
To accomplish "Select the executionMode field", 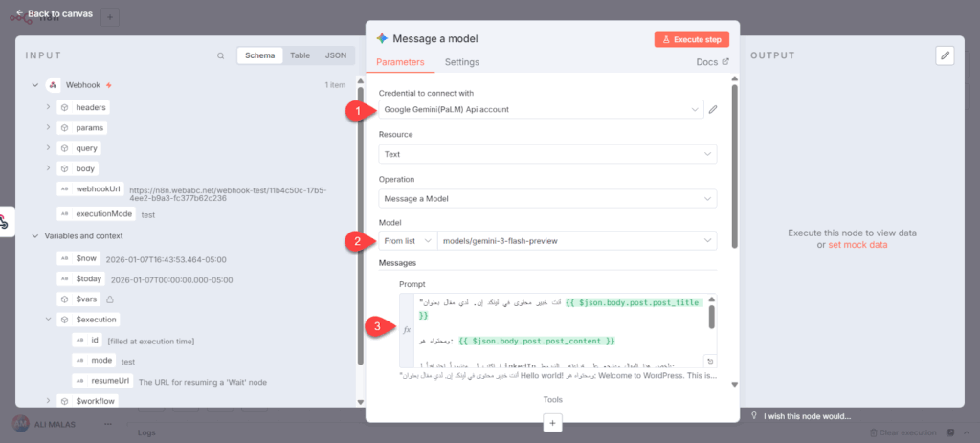I will [97, 213].
